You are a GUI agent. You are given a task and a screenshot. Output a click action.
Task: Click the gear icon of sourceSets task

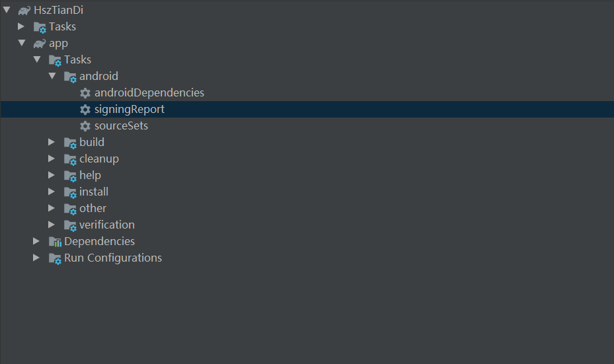click(85, 126)
